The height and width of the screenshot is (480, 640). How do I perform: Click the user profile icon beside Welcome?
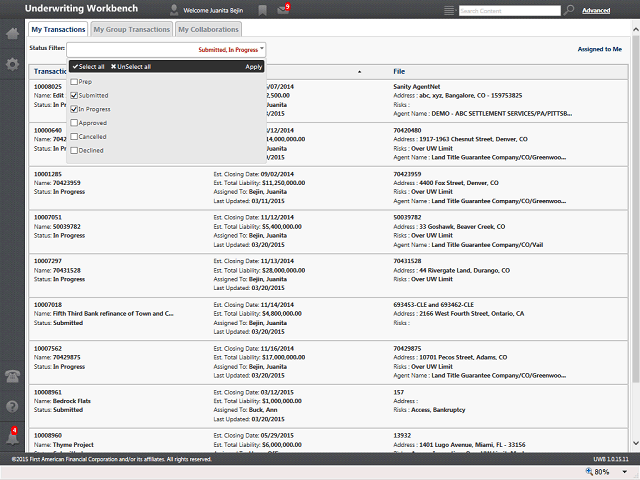pyautogui.click(x=174, y=10)
